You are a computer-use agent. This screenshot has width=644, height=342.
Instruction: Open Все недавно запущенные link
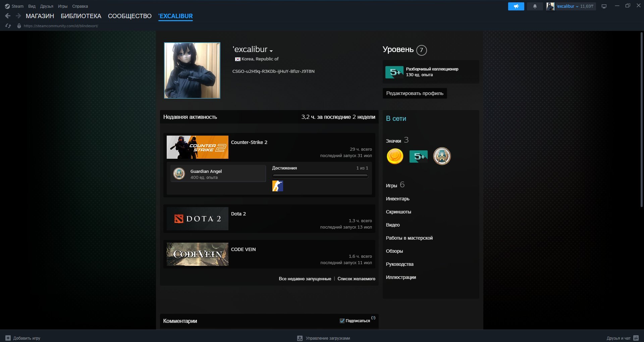[305, 279]
